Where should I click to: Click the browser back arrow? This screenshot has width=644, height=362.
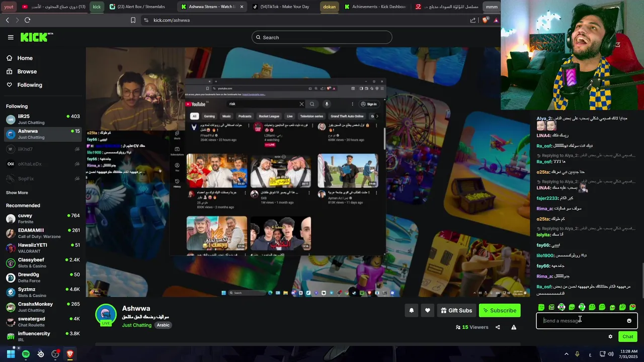pyautogui.click(x=8, y=20)
